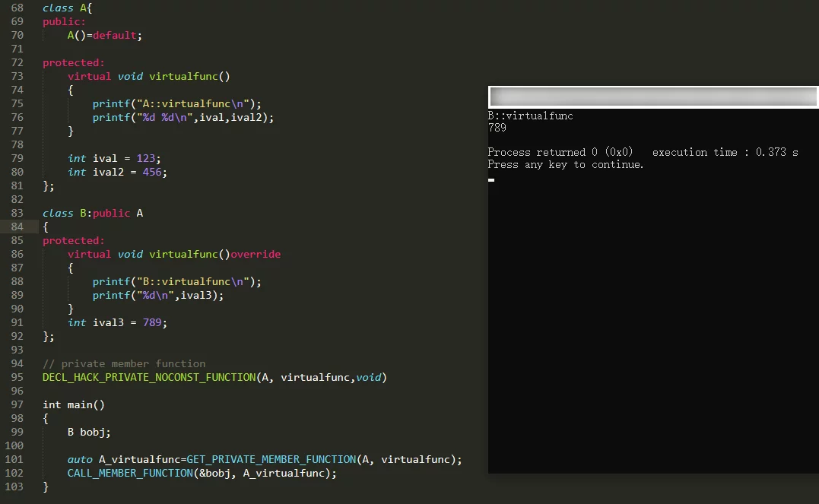Click the value 456 assigned to ival2

tap(152, 172)
